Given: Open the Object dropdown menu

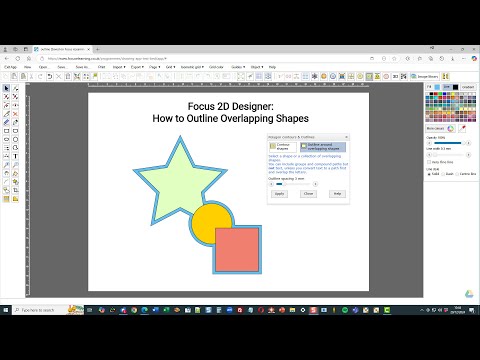Looking at the screenshot, I should pos(257,67).
